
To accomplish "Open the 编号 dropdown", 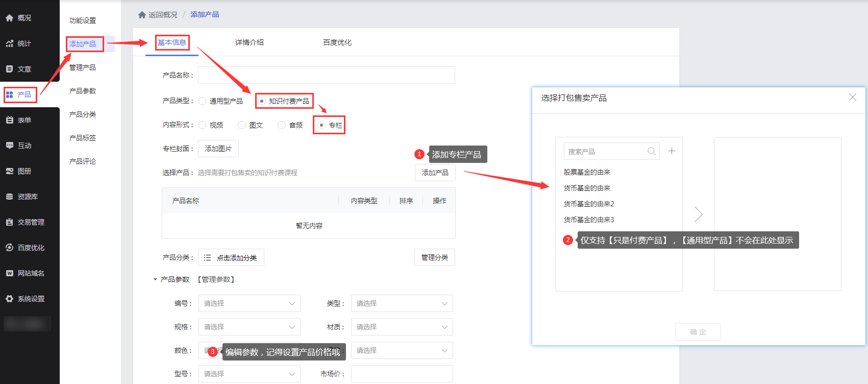I will coord(249,303).
